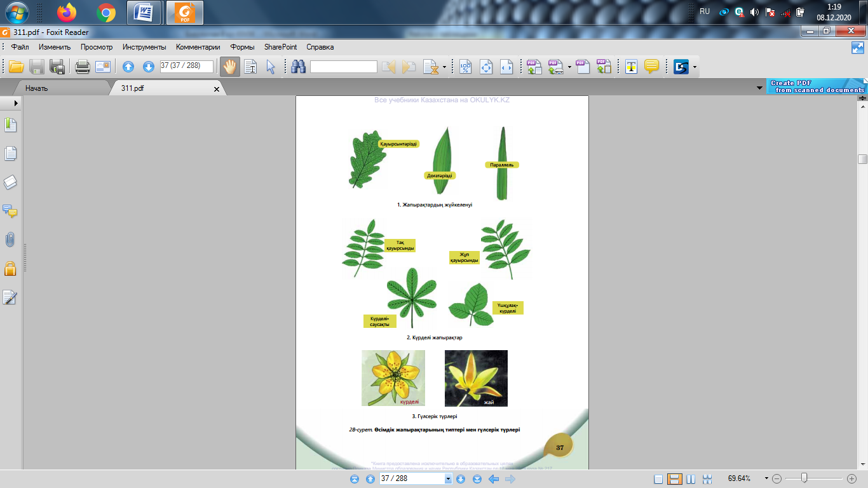Open the Изменить menu
868x488 pixels.
[53, 47]
